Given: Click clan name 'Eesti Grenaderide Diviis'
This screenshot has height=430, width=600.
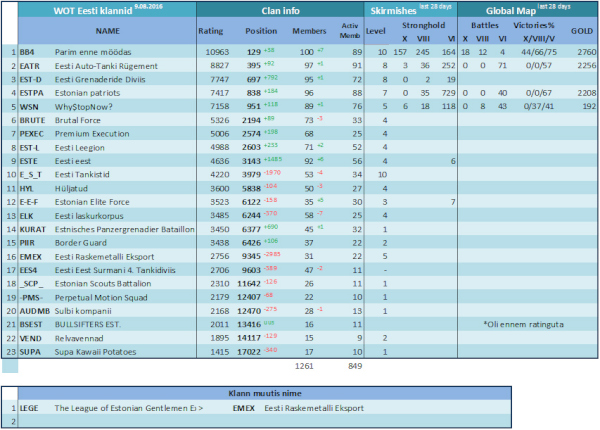Looking at the screenshot, I should (x=100, y=80).
